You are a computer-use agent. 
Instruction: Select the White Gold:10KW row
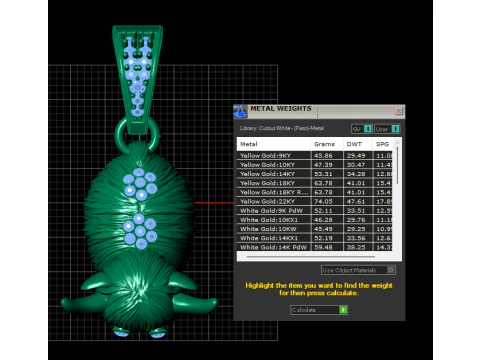(x=315, y=229)
